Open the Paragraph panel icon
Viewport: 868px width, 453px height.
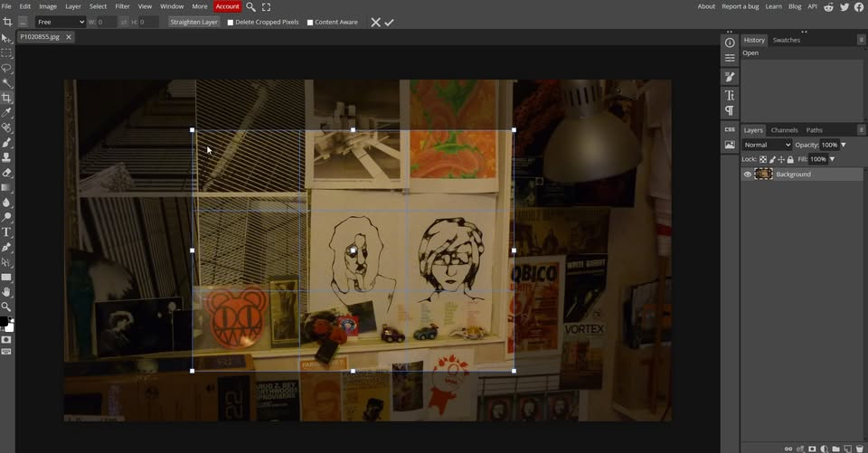pyautogui.click(x=730, y=110)
